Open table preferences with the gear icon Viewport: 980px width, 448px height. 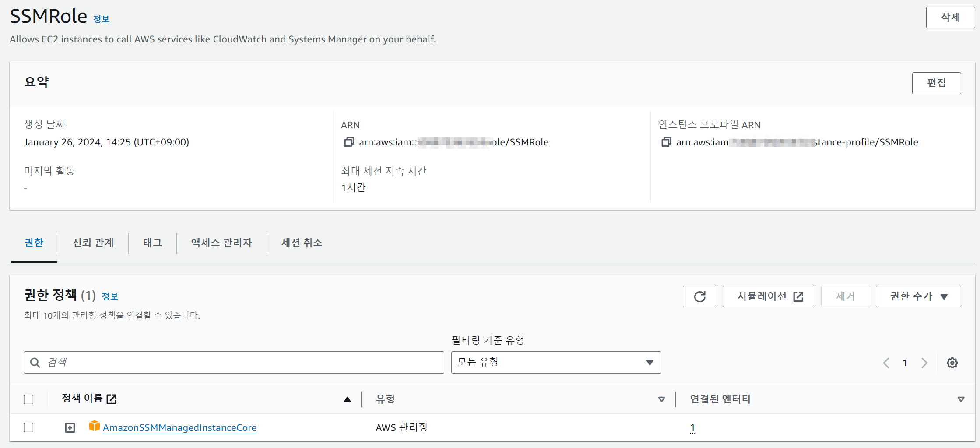(952, 363)
